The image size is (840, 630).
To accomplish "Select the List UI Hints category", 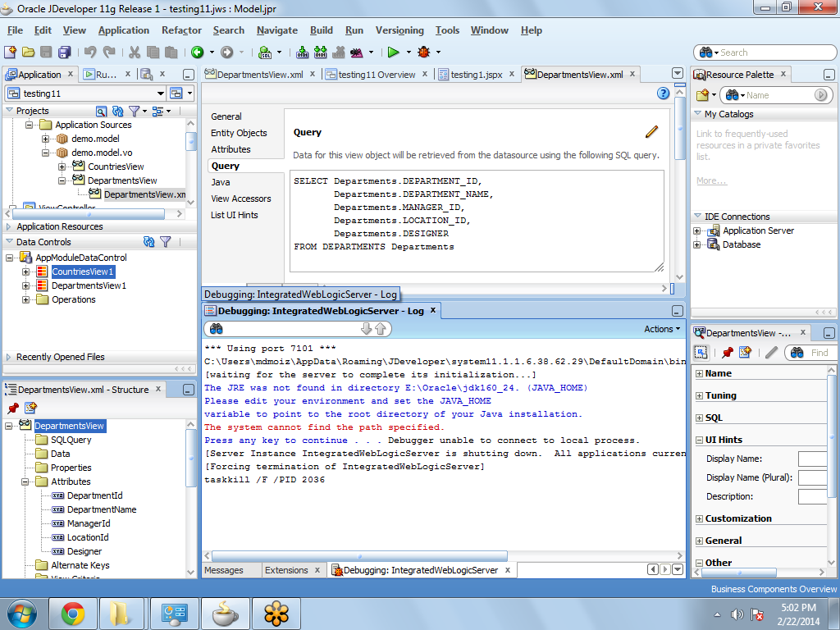I will [x=234, y=216].
